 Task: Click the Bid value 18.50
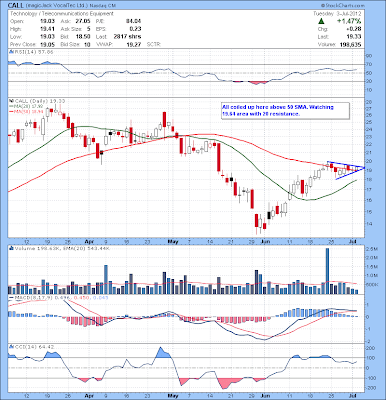pyautogui.click(x=83, y=37)
